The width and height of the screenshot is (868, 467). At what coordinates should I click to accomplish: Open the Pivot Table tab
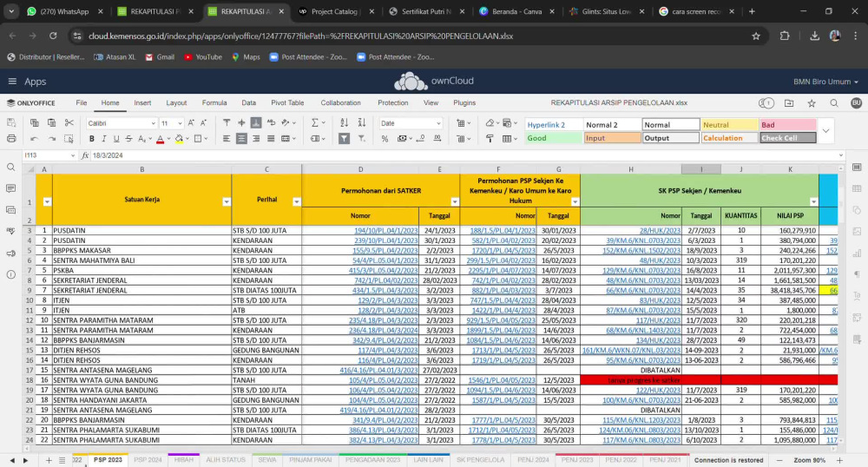pyautogui.click(x=287, y=103)
